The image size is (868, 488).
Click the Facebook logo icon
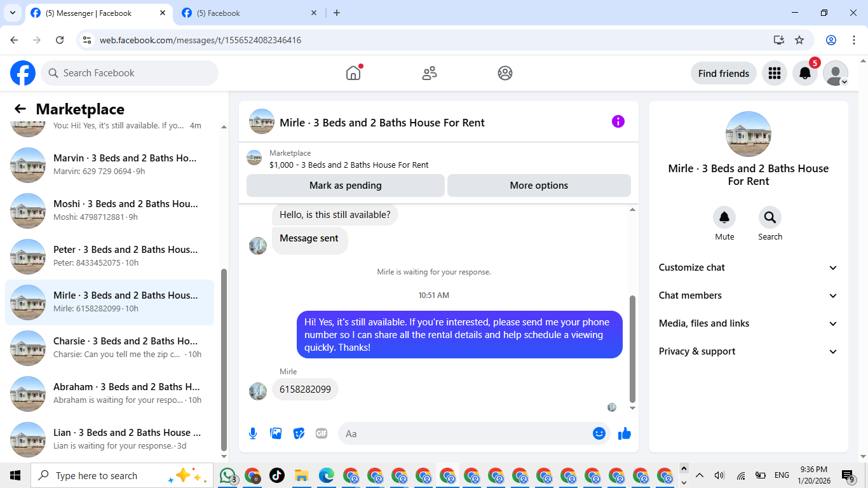click(23, 73)
